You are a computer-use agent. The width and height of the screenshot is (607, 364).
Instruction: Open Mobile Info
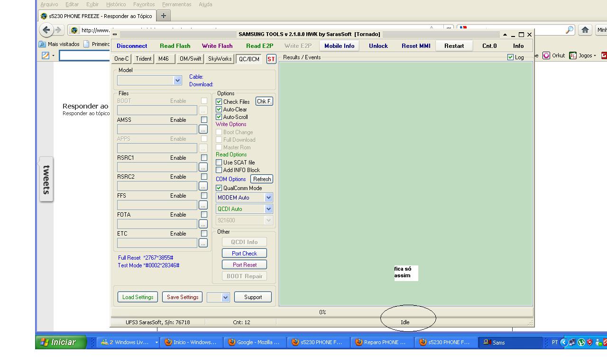(339, 46)
